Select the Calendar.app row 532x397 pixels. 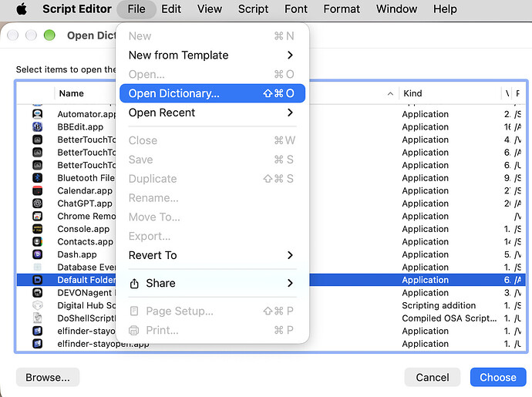click(271, 190)
